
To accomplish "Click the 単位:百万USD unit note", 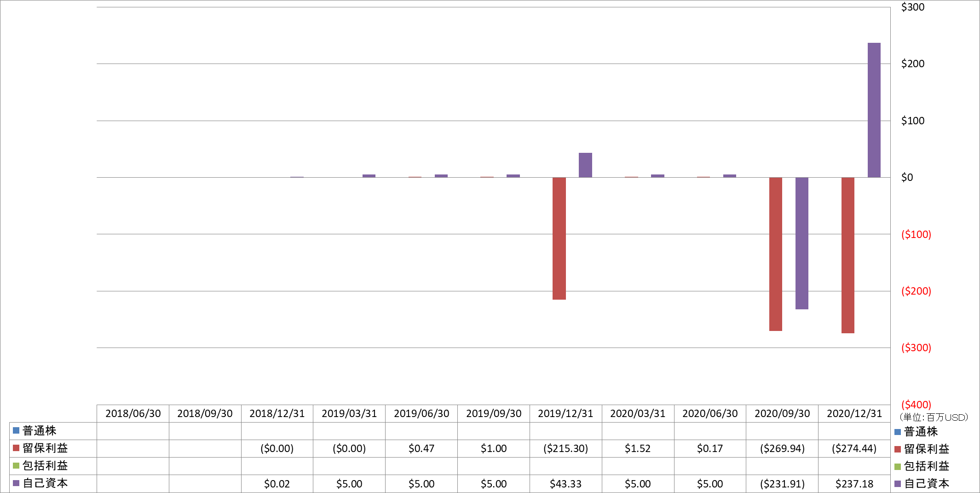I will click(934, 418).
